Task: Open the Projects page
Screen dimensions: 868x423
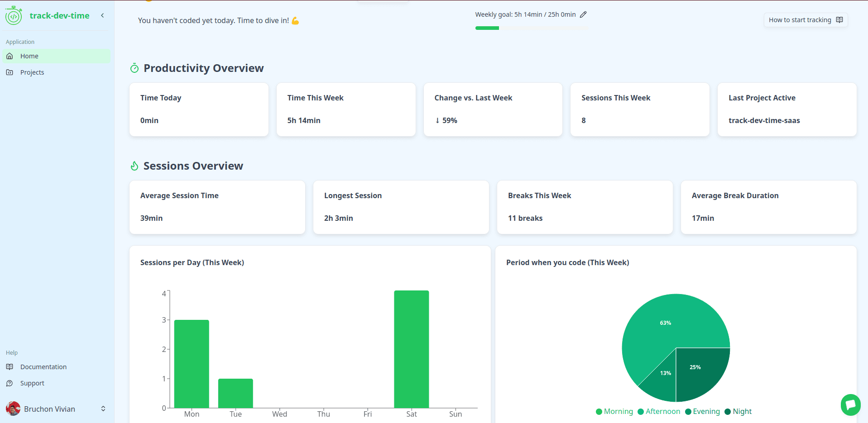Action: (57, 72)
